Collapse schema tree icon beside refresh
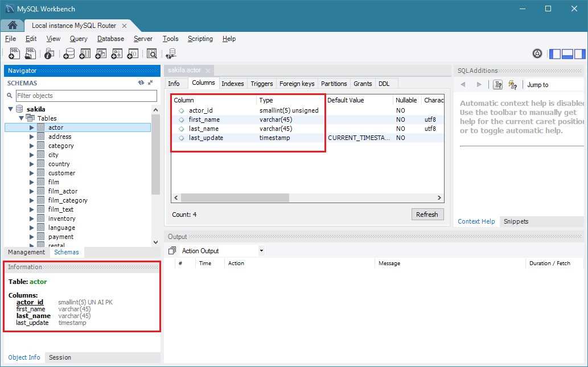588x367 pixels. pyautogui.click(x=150, y=83)
